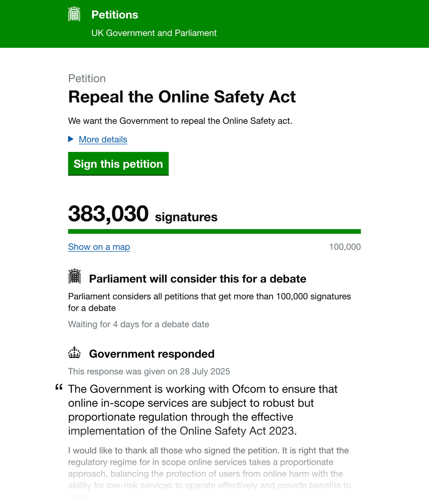Click the 100,000 signature threshold label
This screenshot has width=429, height=504.
(x=345, y=247)
